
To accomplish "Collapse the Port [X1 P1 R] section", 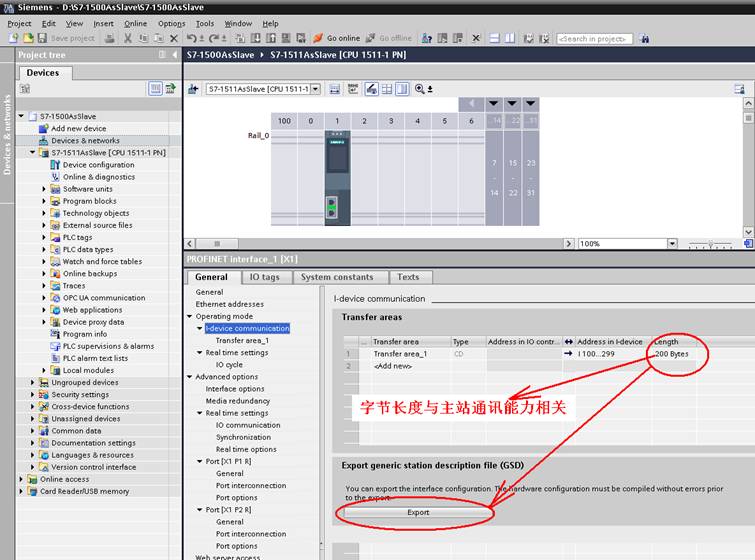I will tap(200, 461).
